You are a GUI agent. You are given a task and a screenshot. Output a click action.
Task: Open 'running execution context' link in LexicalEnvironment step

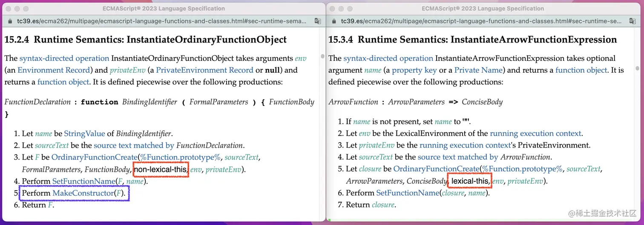coord(535,134)
